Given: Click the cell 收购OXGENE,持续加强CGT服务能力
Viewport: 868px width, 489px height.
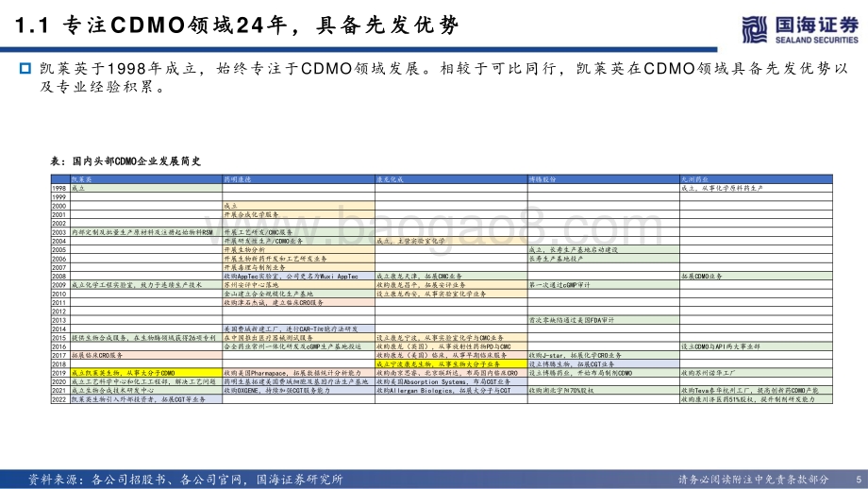Looking at the screenshot, I should 298,391.
